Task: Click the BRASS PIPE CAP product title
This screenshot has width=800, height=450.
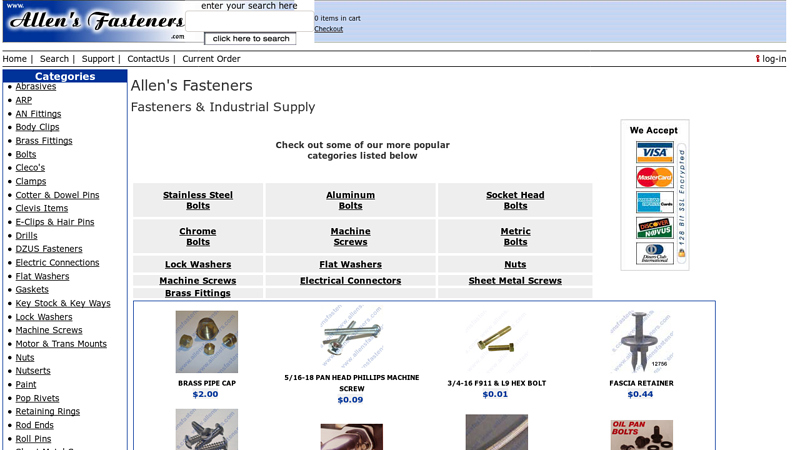Action: point(207,383)
